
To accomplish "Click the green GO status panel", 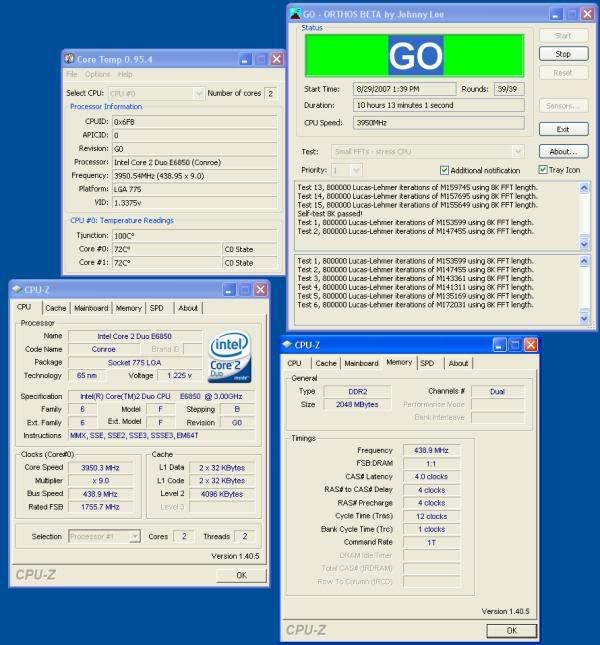I will [x=415, y=55].
